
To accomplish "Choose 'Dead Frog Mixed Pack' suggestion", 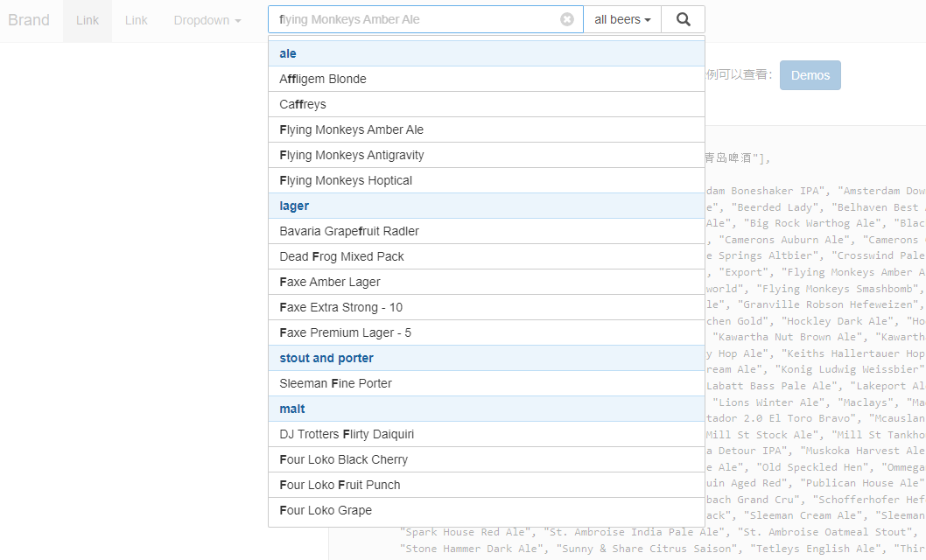I will (487, 256).
